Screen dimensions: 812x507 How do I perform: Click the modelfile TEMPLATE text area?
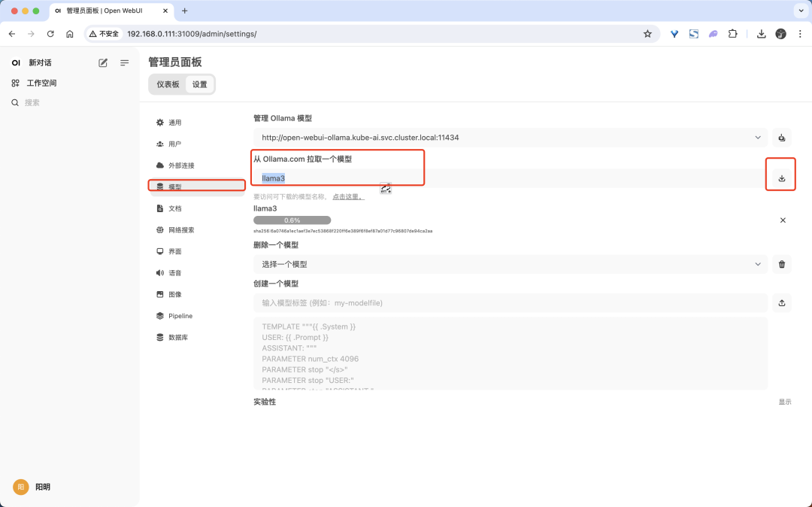point(510,354)
